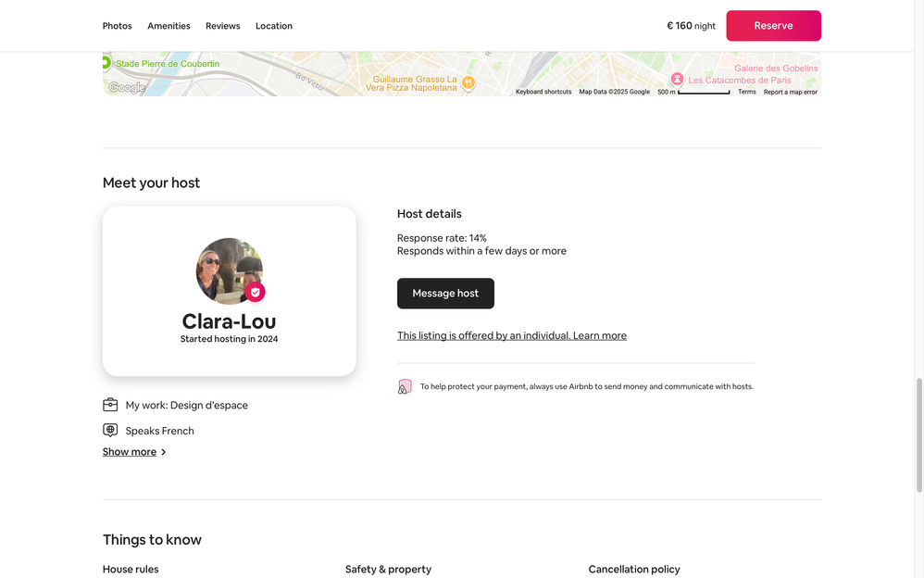Click the Guillaume Grasso restaurant map marker
The width and height of the screenshot is (924, 578).
(468, 82)
